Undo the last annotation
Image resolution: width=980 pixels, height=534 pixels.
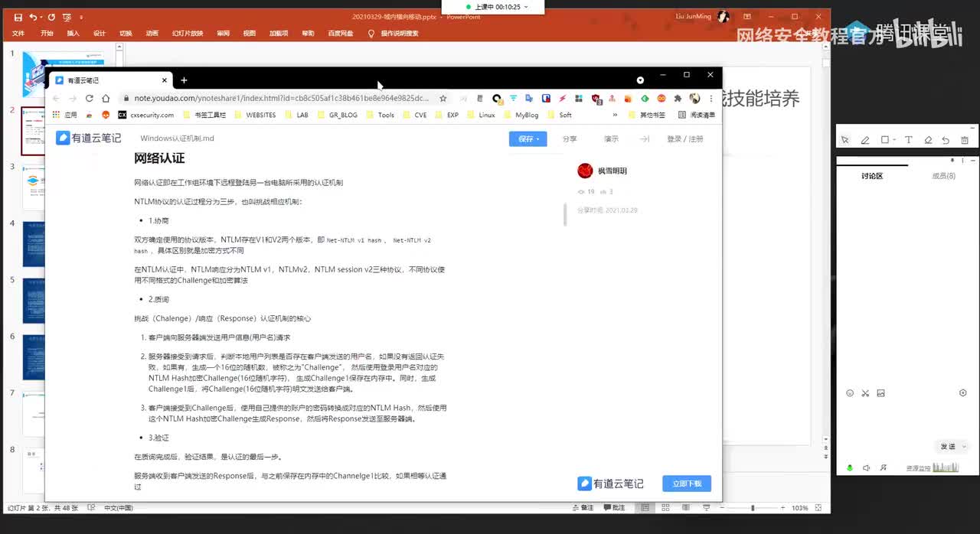click(x=946, y=140)
